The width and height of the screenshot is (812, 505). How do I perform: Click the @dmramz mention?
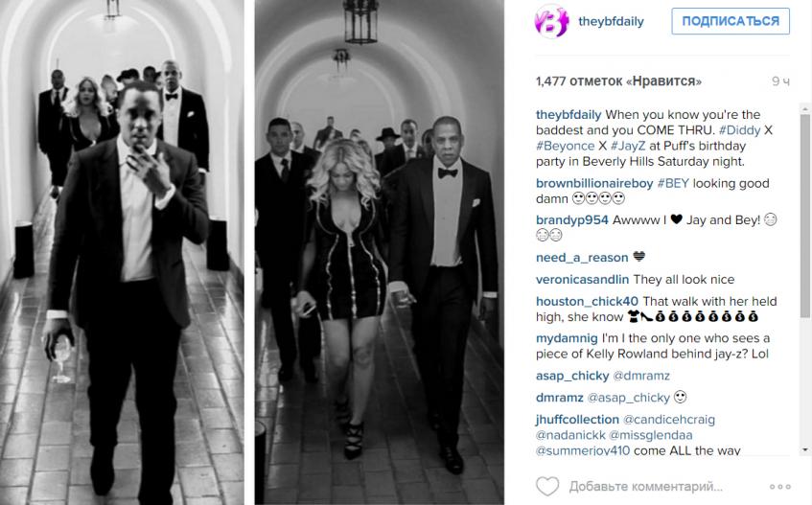641,376
